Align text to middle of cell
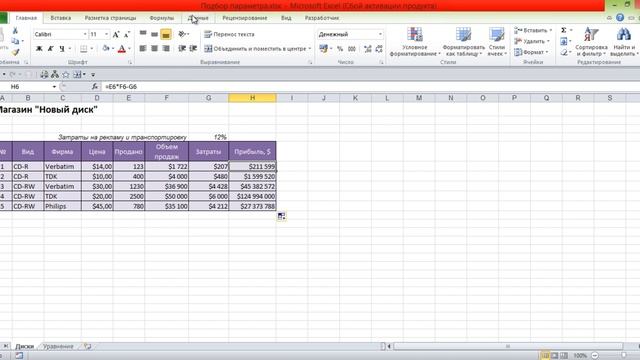The width and height of the screenshot is (640, 360). pos(154,34)
